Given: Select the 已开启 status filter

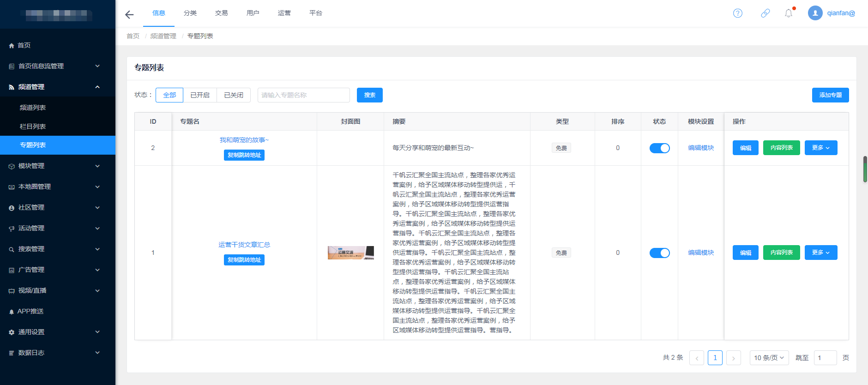Looking at the screenshot, I should [x=200, y=95].
